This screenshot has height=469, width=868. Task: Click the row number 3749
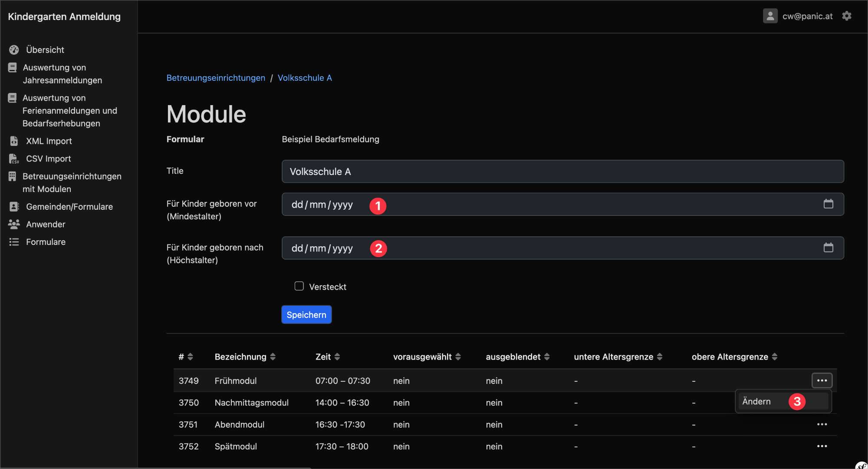pos(189,381)
